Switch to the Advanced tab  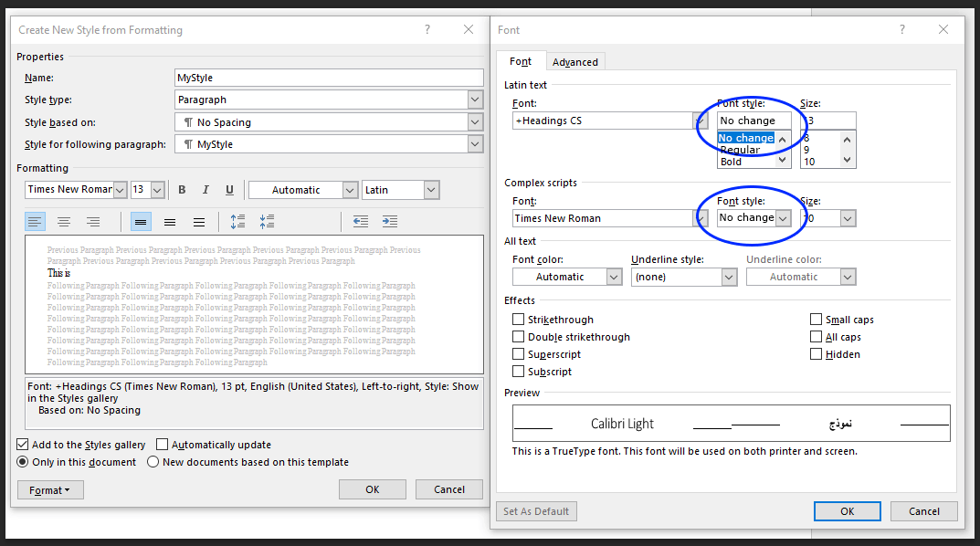575,62
